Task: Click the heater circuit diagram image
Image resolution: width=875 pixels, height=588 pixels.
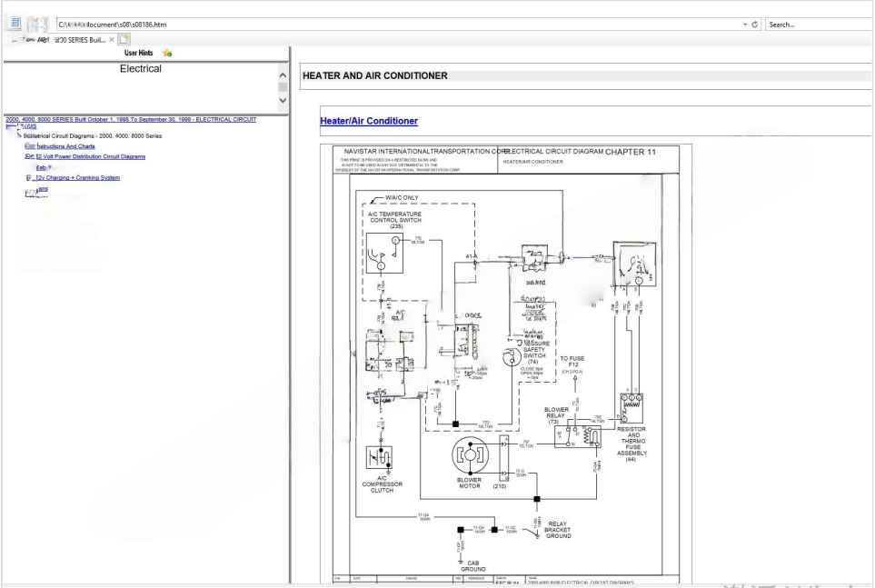Action: pyautogui.click(x=505, y=364)
